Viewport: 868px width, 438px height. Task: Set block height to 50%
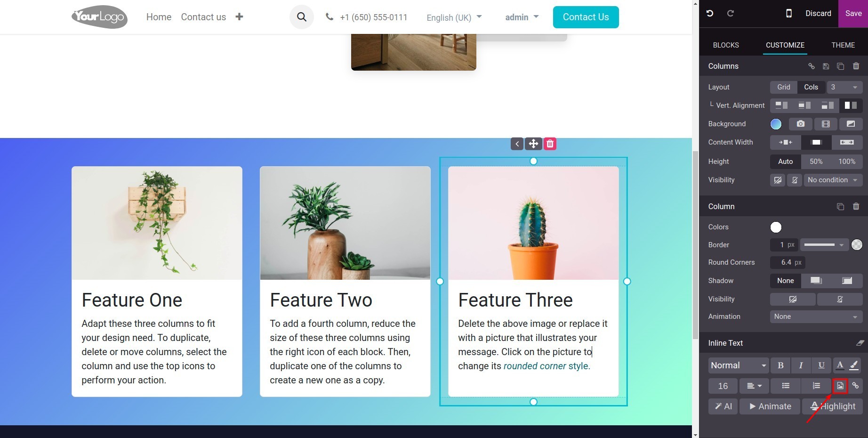(x=816, y=162)
